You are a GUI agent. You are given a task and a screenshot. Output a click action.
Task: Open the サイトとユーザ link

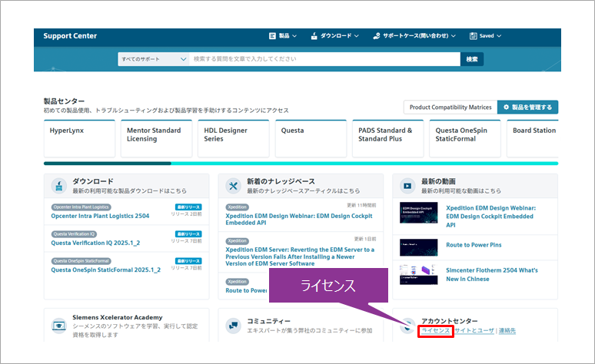click(474, 331)
